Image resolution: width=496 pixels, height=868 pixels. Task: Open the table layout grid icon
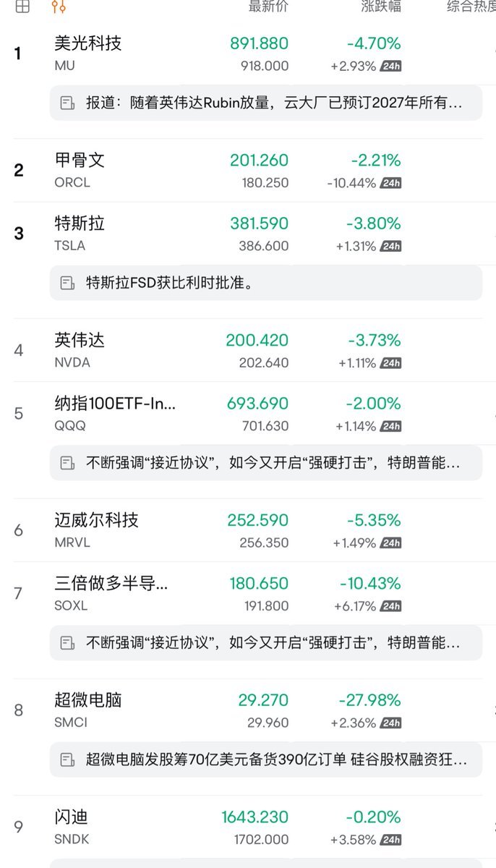22,7
